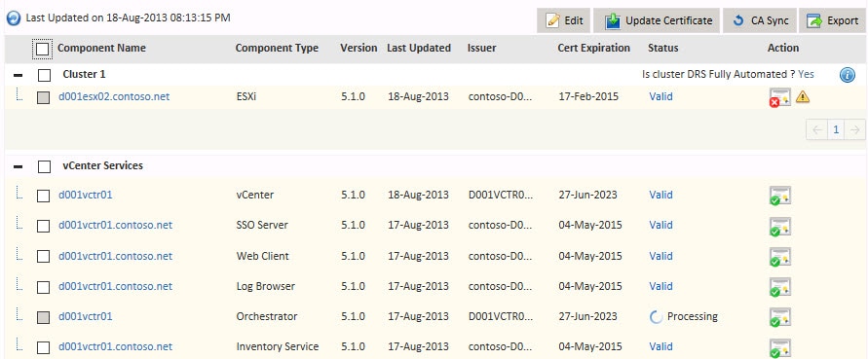Viewport: 868px width, 359px height.
Task: Sort by Issuer column header
Action: point(481,48)
